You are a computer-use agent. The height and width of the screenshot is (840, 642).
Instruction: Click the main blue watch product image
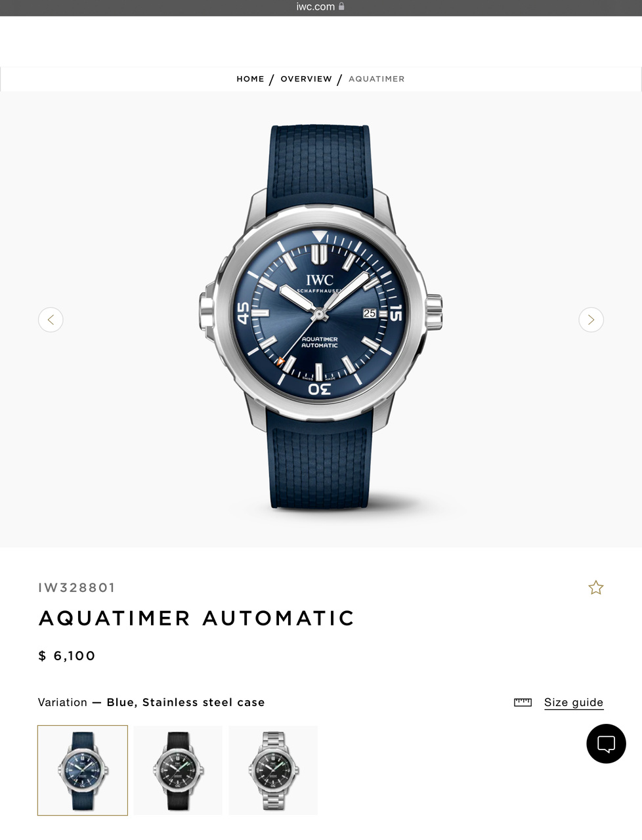click(x=320, y=317)
